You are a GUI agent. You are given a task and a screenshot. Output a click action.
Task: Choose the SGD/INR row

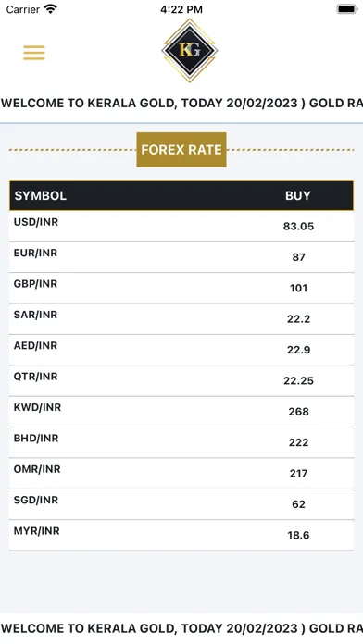(x=181, y=504)
